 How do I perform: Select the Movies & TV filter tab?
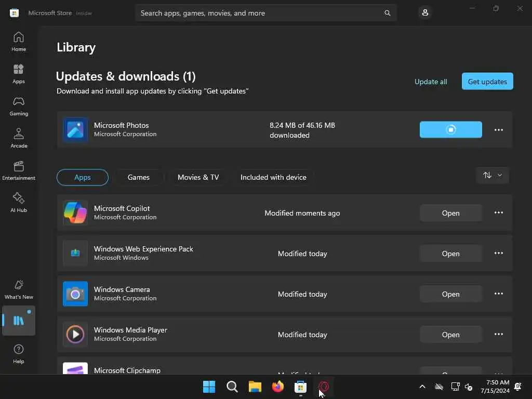198,177
